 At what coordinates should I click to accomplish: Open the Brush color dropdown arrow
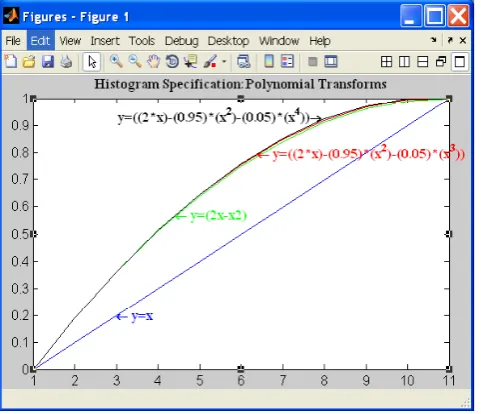pyautogui.click(x=224, y=62)
